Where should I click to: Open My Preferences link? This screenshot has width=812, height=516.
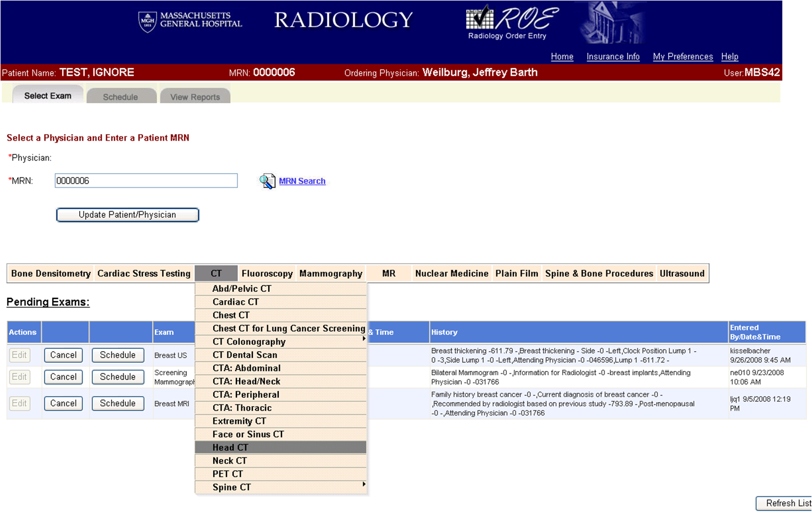683,57
